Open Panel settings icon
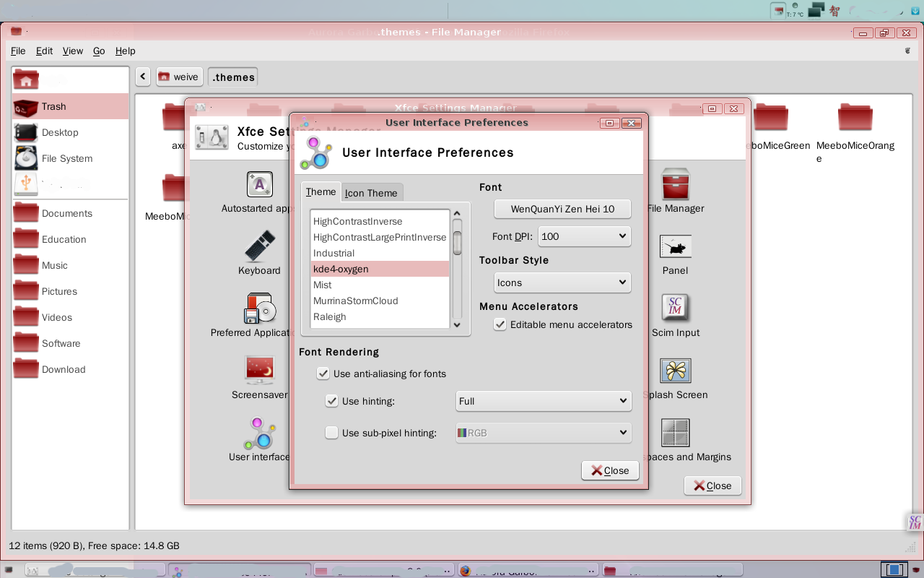 point(676,246)
